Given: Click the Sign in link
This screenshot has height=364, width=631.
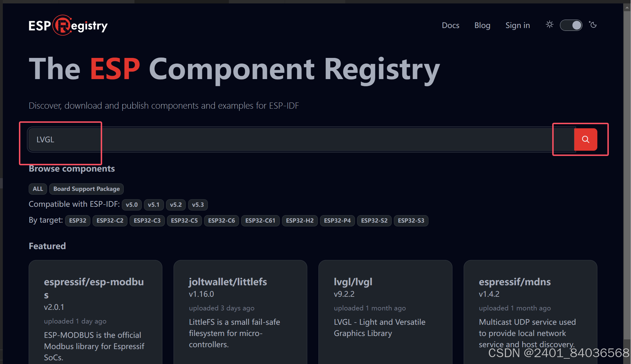Looking at the screenshot, I should click(518, 25).
